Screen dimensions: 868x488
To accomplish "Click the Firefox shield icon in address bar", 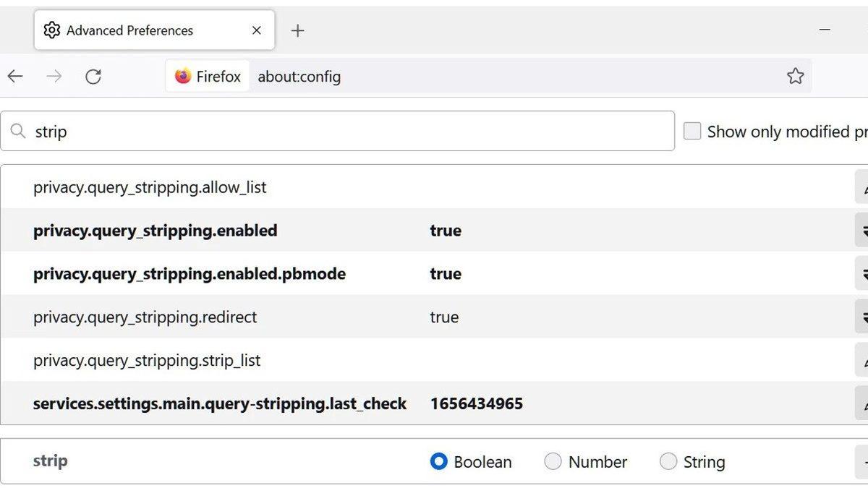I will 184,76.
